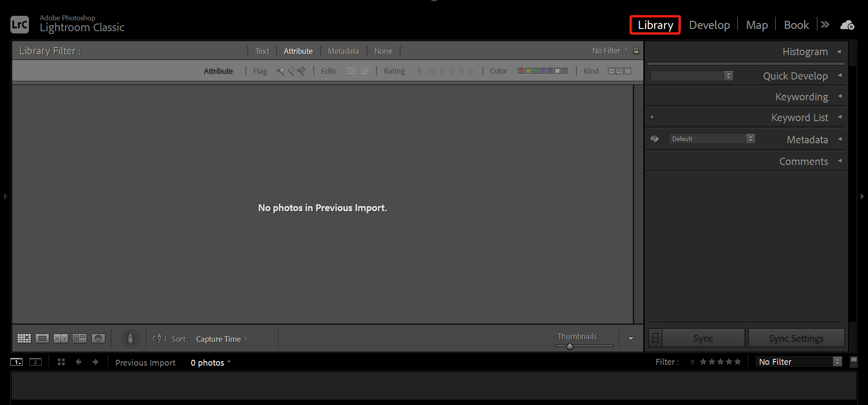Show more modules with double chevron
Screen dimensions: 868x405
[x=825, y=24]
